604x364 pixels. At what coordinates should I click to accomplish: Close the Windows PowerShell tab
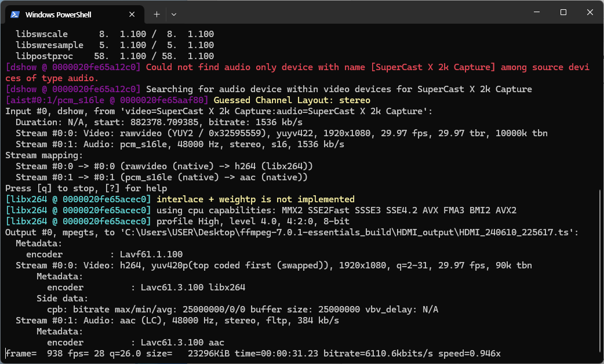tap(132, 14)
